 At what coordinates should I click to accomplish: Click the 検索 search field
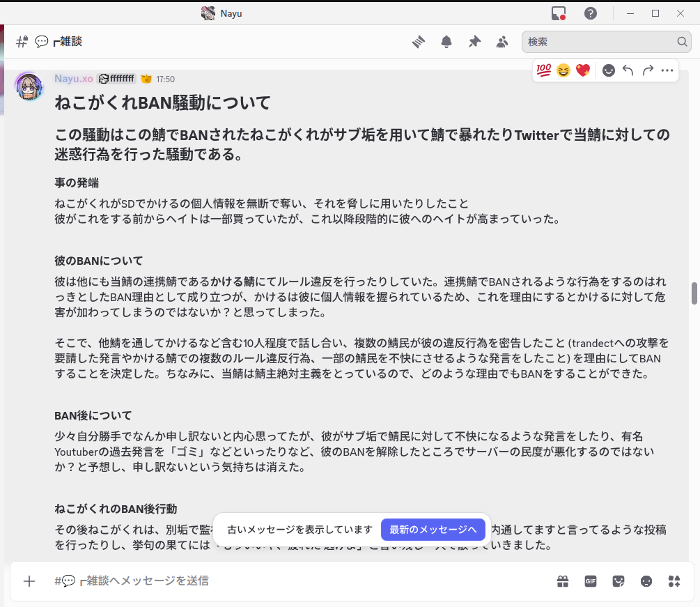599,42
